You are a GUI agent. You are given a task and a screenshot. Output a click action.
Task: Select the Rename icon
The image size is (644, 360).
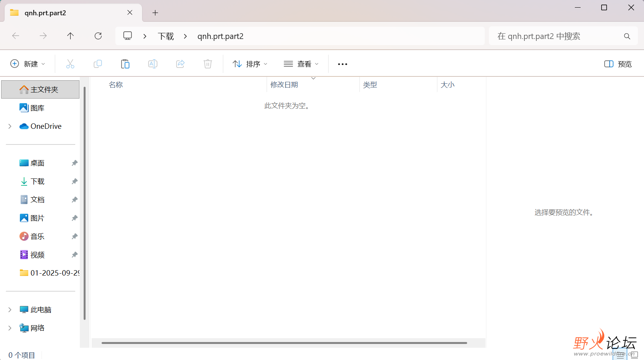click(x=153, y=64)
